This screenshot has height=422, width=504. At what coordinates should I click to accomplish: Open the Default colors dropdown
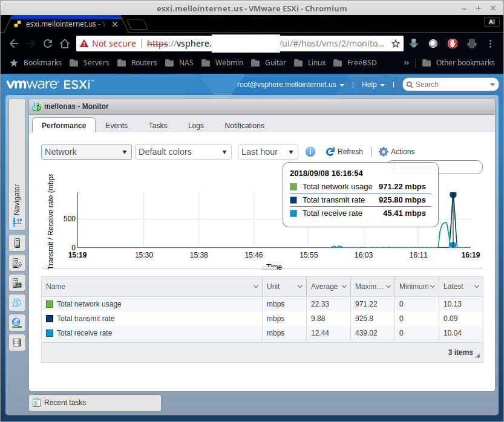coord(183,152)
